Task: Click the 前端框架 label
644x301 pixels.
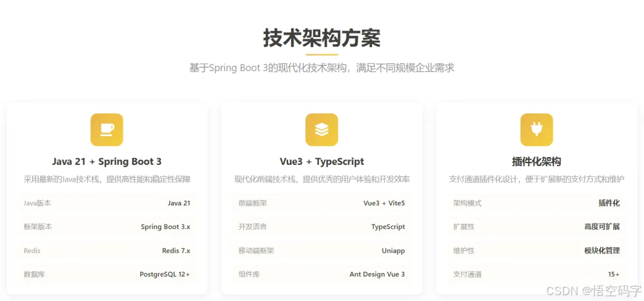Action: (x=253, y=202)
